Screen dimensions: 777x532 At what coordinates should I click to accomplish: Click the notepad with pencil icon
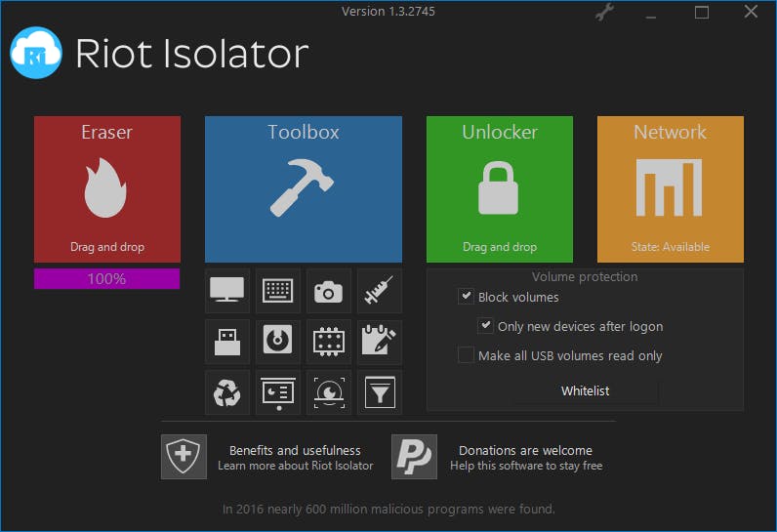[380, 342]
